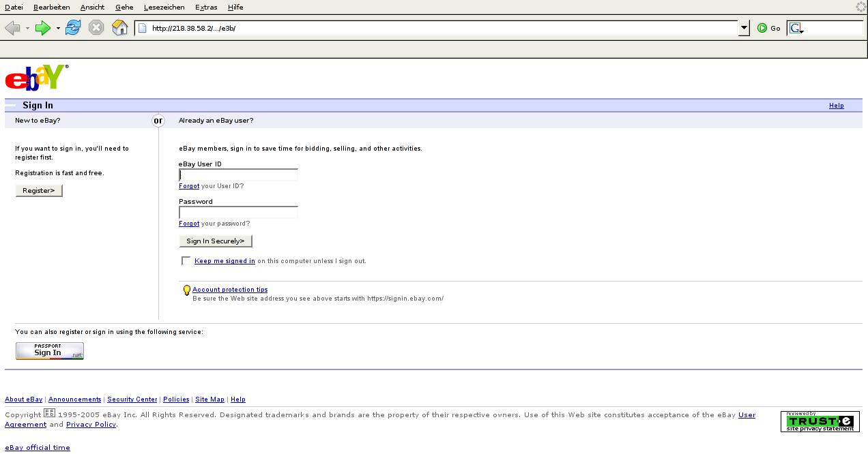
Task: Click the page icon in address bar
Action: click(143, 28)
